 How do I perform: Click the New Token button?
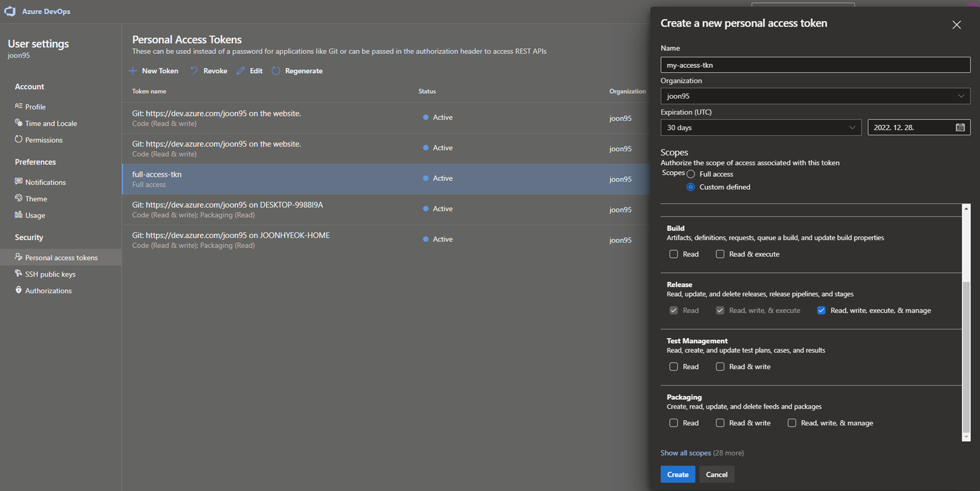coord(153,71)
